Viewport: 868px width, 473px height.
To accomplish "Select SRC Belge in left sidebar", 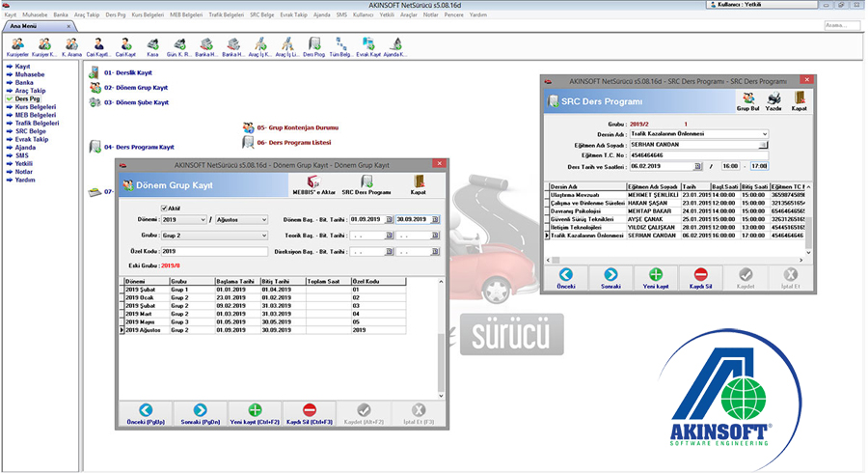I will pos(30,131).
